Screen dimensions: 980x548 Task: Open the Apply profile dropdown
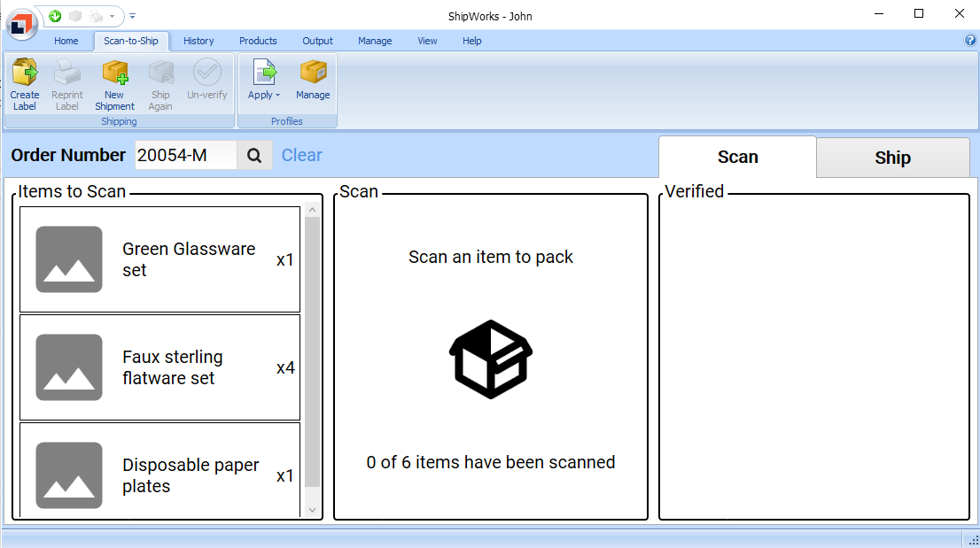coord(264,80)
